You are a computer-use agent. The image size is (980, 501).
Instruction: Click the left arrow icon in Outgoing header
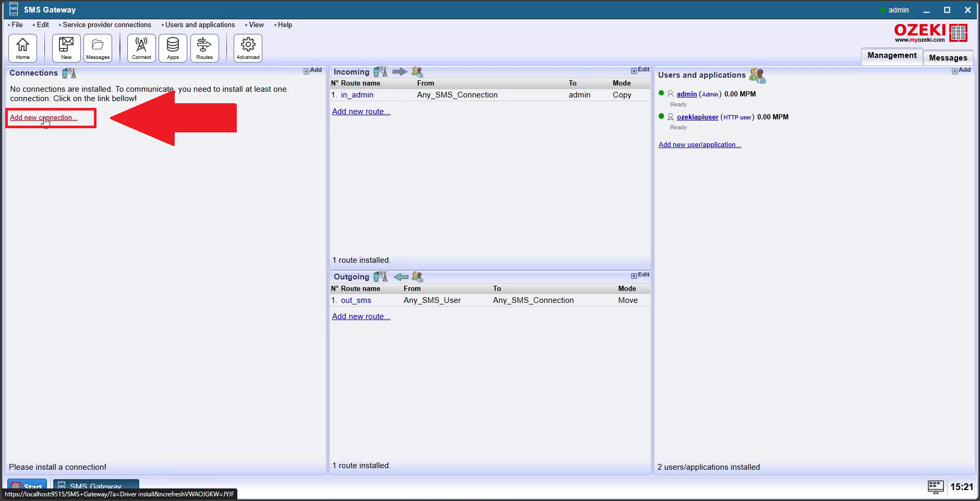[401, 277]
